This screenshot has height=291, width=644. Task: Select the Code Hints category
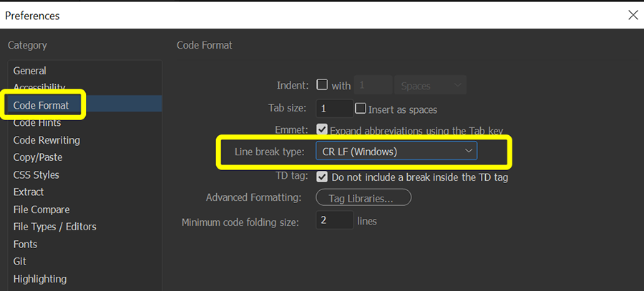pyautogui.click(x=37, y=123)
